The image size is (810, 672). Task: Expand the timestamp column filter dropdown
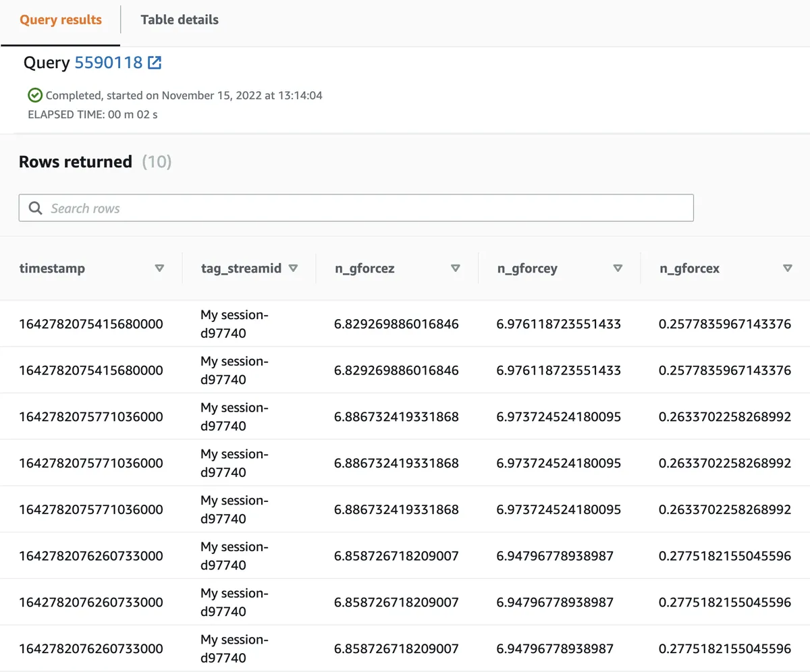click(x=160, y=268)
